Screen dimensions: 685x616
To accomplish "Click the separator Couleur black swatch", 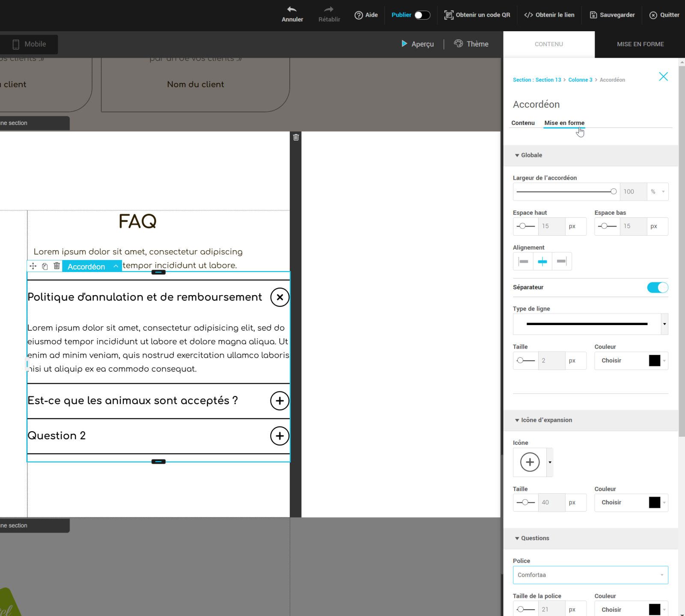I will click(x=654, y=361).
